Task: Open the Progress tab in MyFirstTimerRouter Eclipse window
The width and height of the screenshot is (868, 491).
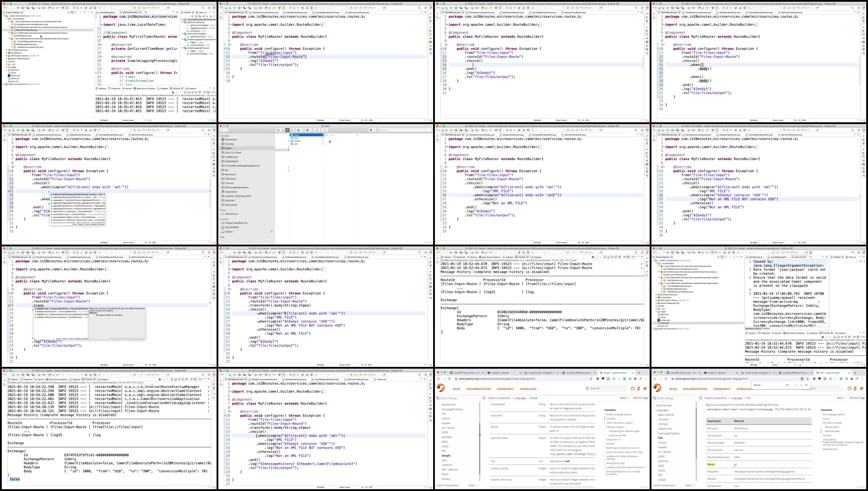Action: point(191,88)
